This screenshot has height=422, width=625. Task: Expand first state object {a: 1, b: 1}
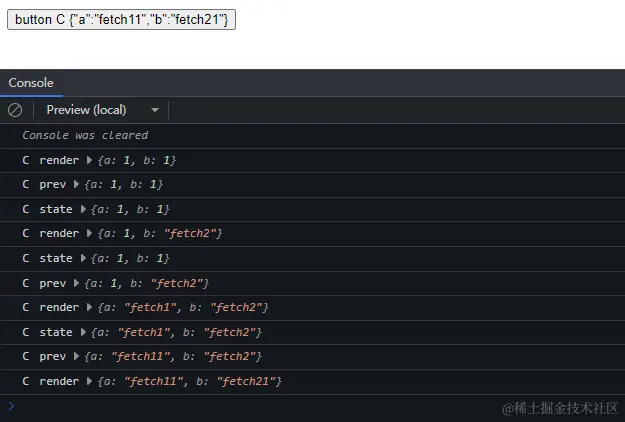pyautogui.click(x=83, y=209)
